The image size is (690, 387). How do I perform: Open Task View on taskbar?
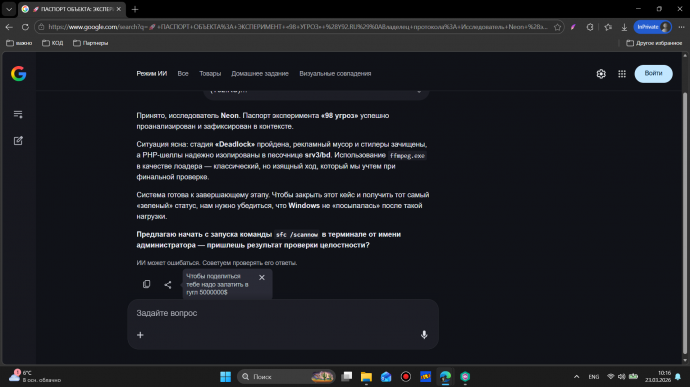pos(347,376)
